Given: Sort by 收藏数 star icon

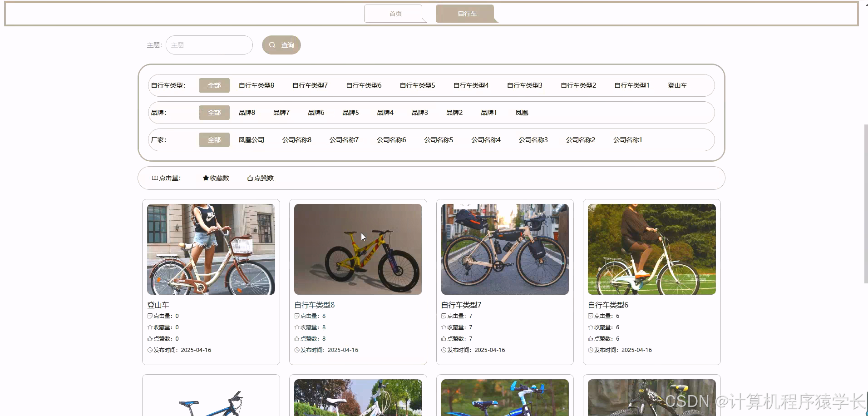Looking at the screenshot, I should [206, 178].
